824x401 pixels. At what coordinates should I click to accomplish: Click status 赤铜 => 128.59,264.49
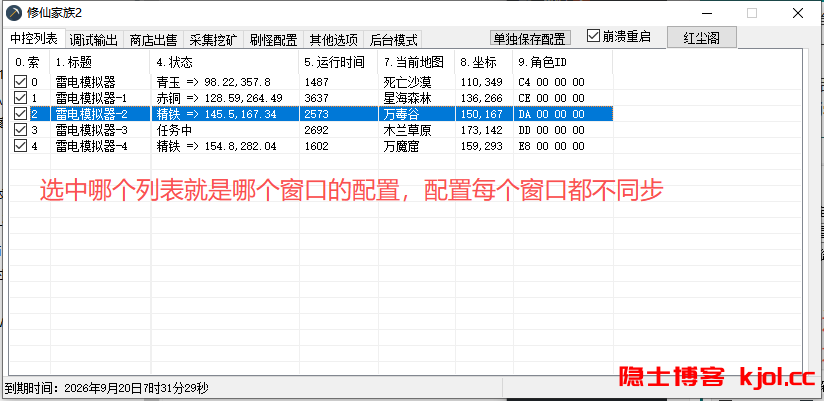pyautogui.click(x=219, y=98)
